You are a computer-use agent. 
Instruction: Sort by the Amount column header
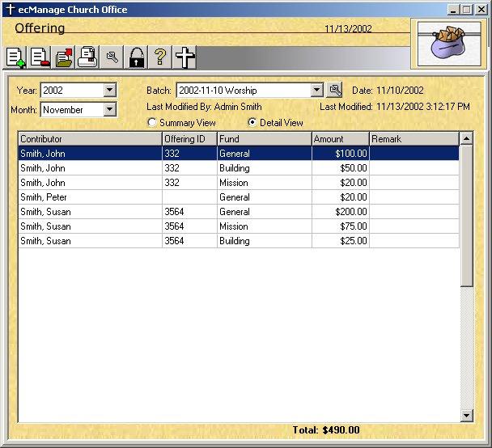point(341,139)
